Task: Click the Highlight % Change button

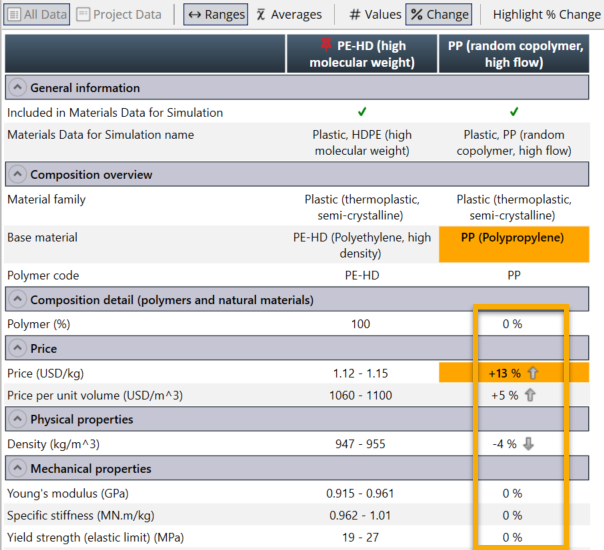Action: (x=546, y=15)
